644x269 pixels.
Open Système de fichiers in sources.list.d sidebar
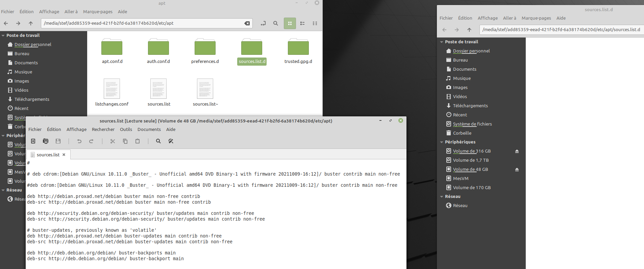click(x=472, y=124)
